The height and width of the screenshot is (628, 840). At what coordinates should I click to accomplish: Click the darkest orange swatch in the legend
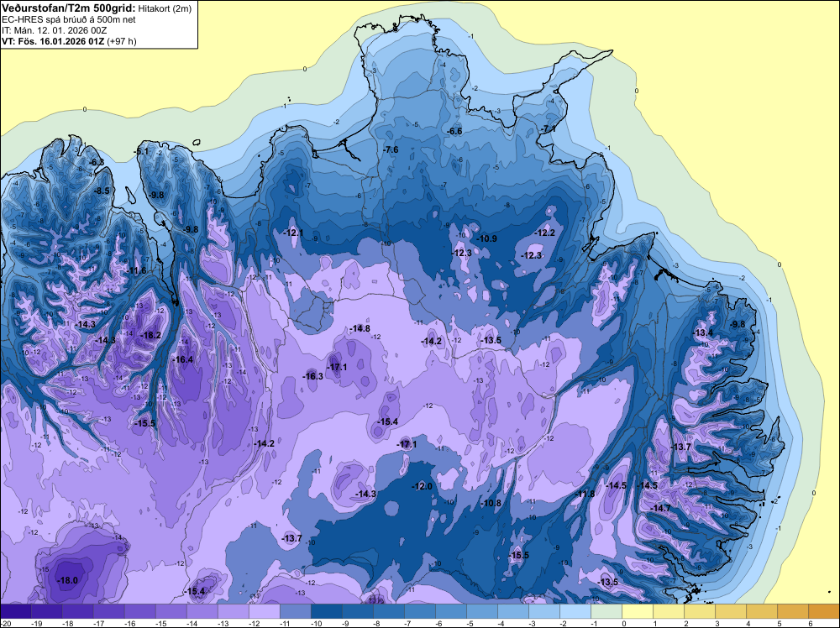point(824,611)
